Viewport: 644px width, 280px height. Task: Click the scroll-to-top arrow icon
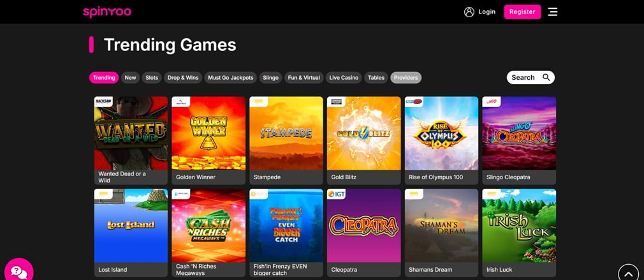[x=629, y=272]
